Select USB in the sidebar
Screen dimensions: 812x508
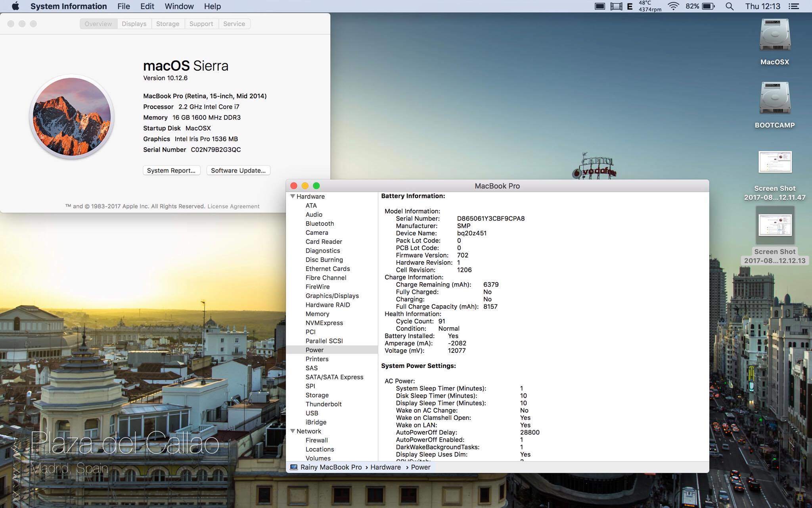(x=312, y=413)
